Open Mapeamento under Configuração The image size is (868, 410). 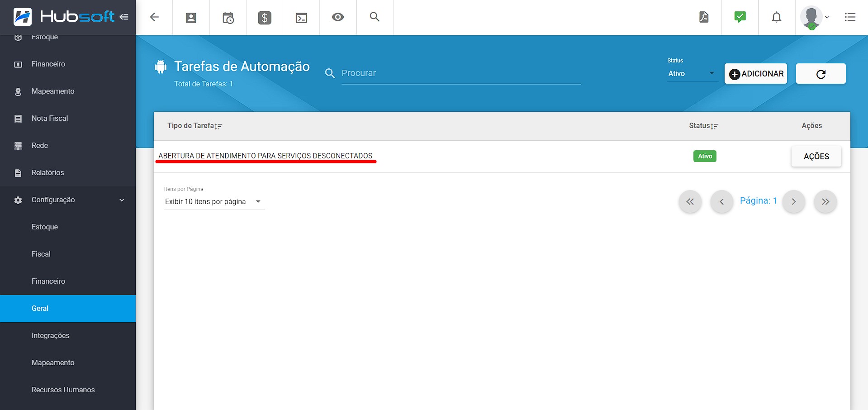point(68,363)
